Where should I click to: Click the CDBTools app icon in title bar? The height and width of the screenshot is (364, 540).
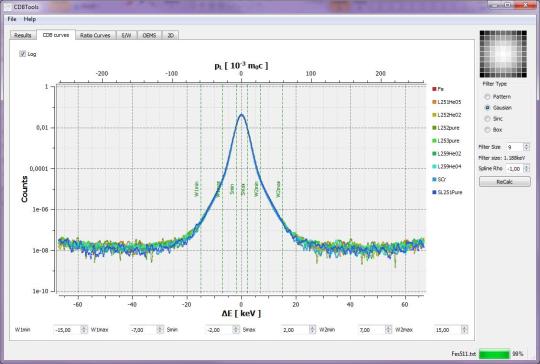tap(8, 7)
